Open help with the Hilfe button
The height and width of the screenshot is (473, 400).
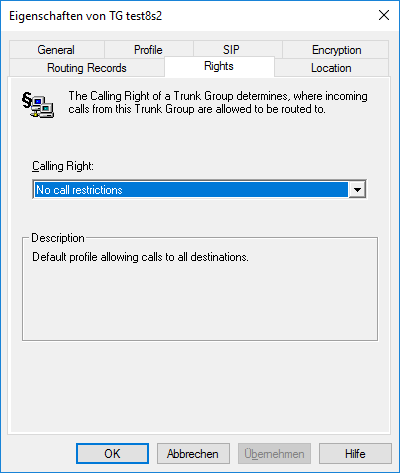[355, 454]
